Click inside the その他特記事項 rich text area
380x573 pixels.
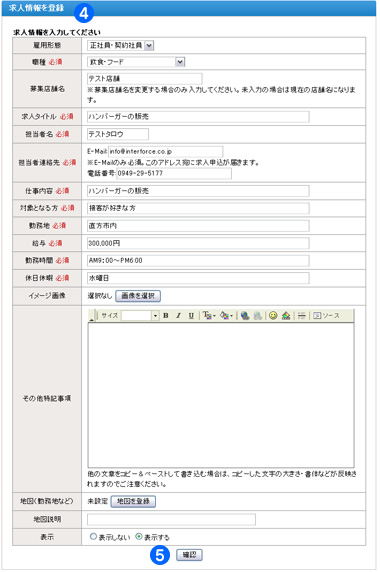[x=221, y=395]
